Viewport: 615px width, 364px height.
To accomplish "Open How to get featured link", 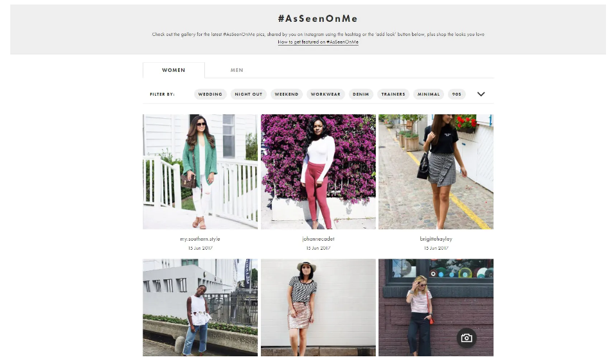I will [318, 42].
